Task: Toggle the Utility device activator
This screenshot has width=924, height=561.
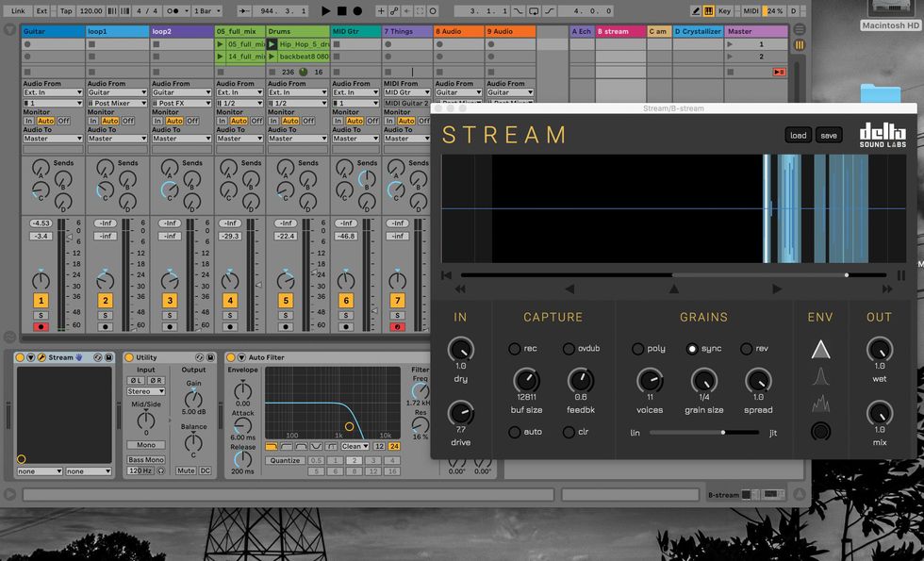Action: (128, 357)
